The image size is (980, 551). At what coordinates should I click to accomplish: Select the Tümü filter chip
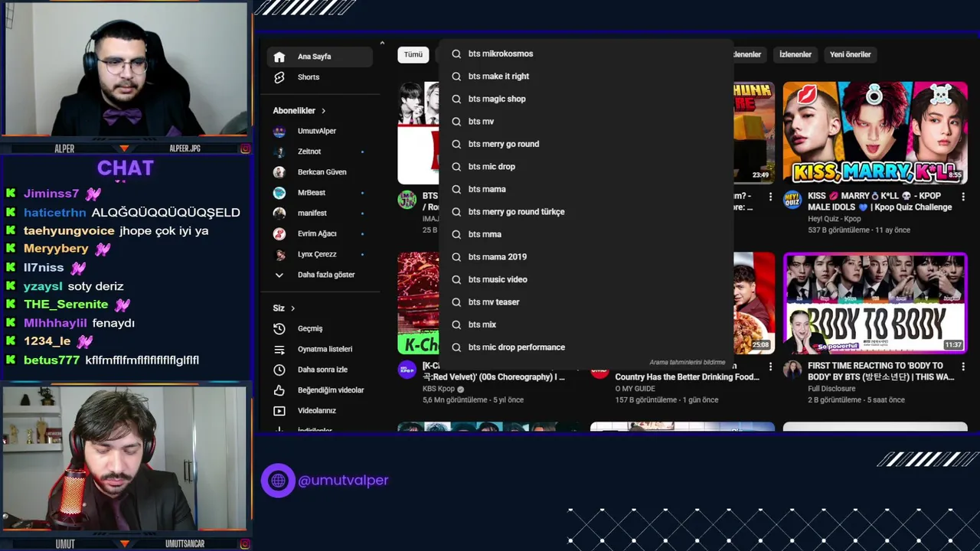(413, 54)
